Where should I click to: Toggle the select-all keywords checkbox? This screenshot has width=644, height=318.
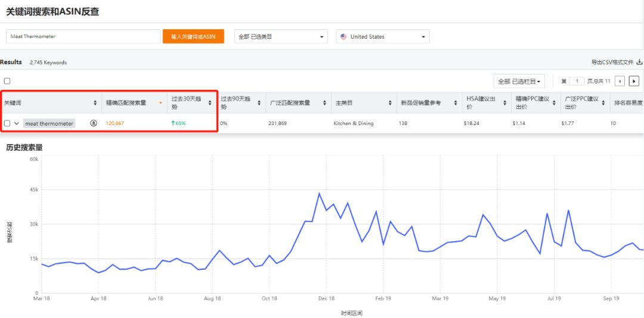point(7,81)
